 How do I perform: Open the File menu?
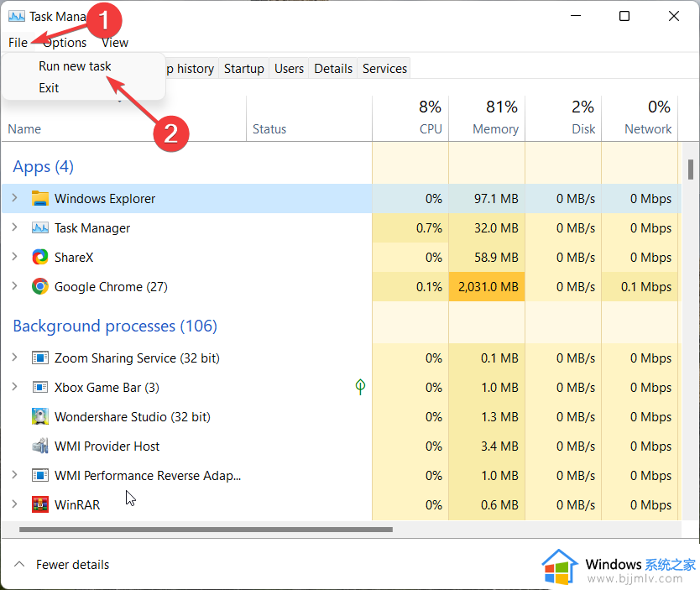[x=18, y=43]
